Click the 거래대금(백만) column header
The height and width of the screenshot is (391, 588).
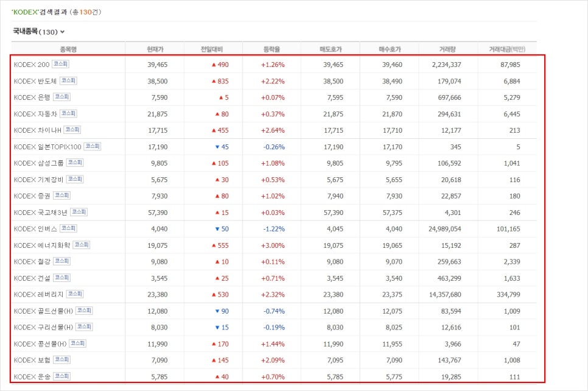[507, 49]
